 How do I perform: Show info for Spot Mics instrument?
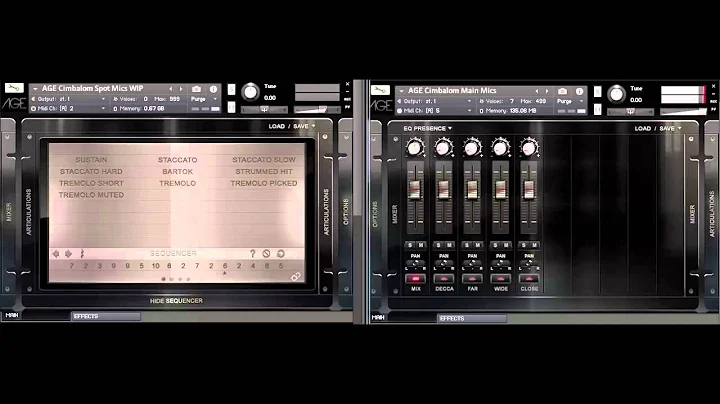pyautogui.click(x=214, y=89)
